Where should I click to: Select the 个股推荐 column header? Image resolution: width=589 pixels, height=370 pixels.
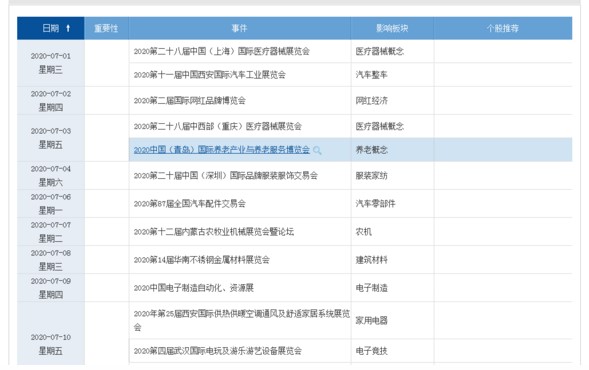pyautogui.click(x=503, y=28)
